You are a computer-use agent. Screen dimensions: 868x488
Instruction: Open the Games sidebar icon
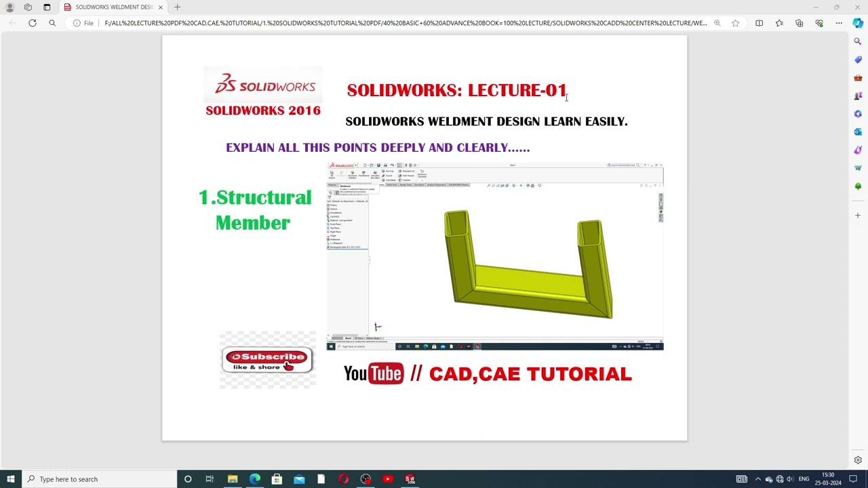click(858, 96)
